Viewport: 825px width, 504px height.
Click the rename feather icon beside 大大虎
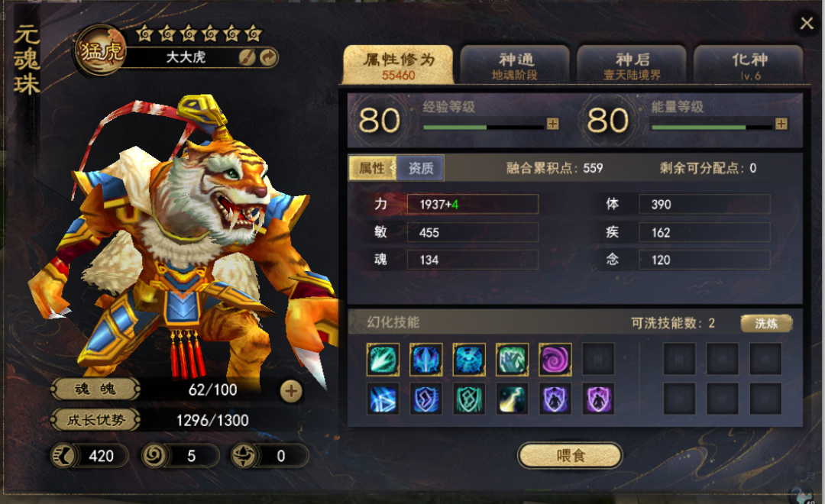pos(247,57)
